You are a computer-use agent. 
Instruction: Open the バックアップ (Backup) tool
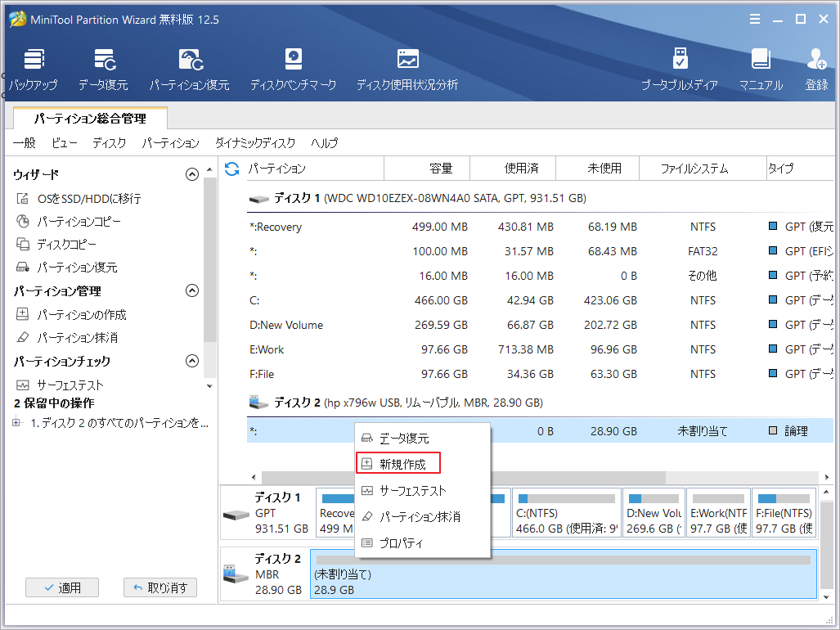33,67
